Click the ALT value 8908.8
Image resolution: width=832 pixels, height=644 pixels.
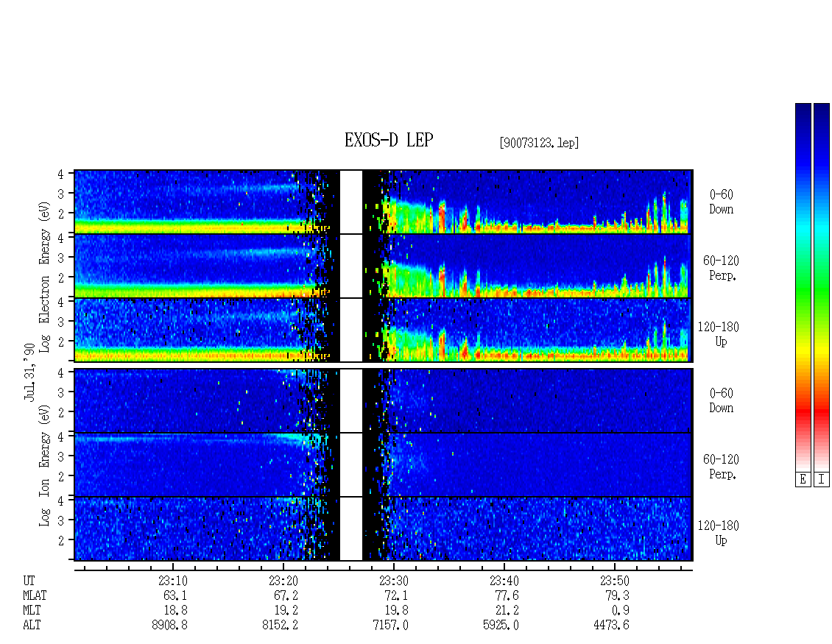(169, 626)
